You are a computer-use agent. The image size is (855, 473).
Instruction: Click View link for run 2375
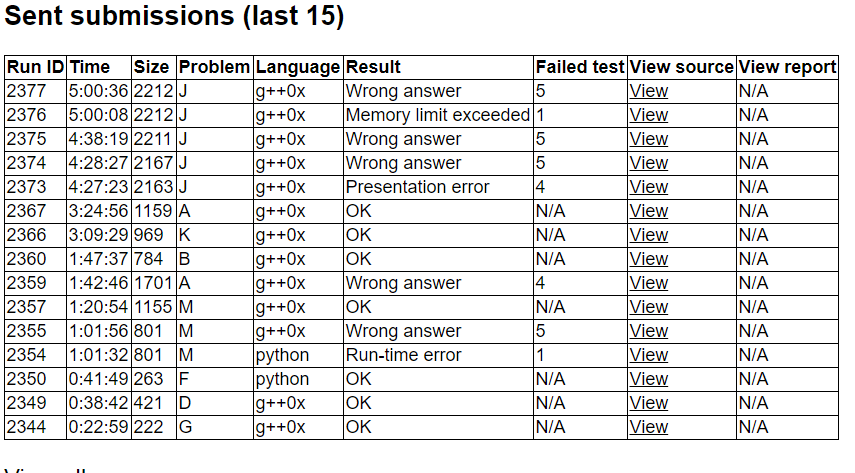point(648,139)
